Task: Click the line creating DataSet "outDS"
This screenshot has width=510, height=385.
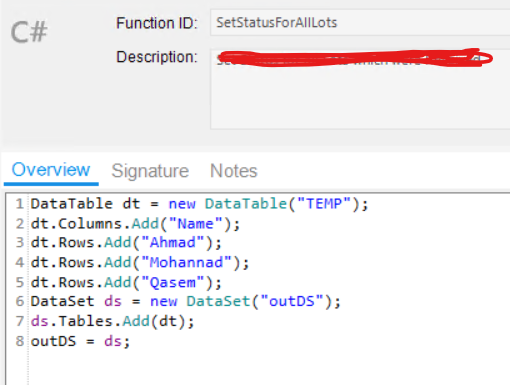Action: click(x=186, y=301)
